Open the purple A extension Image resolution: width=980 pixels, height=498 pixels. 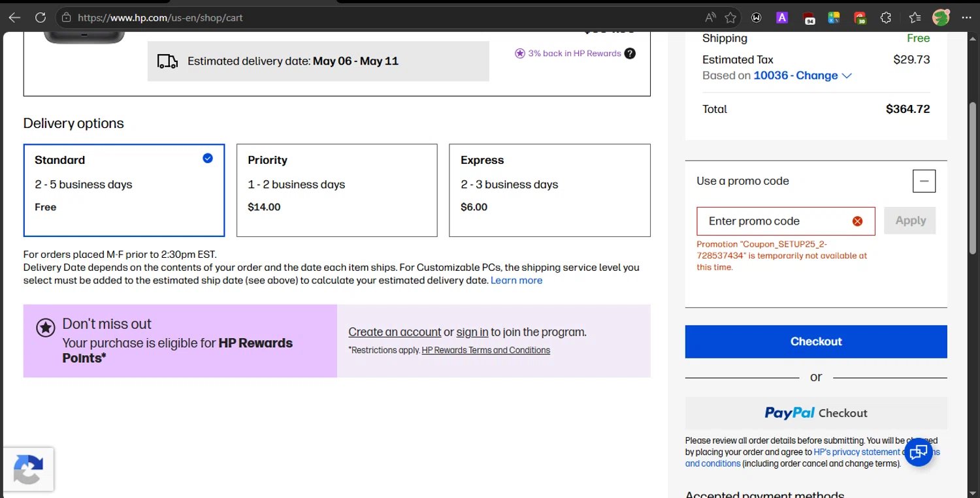coord(782,18)
